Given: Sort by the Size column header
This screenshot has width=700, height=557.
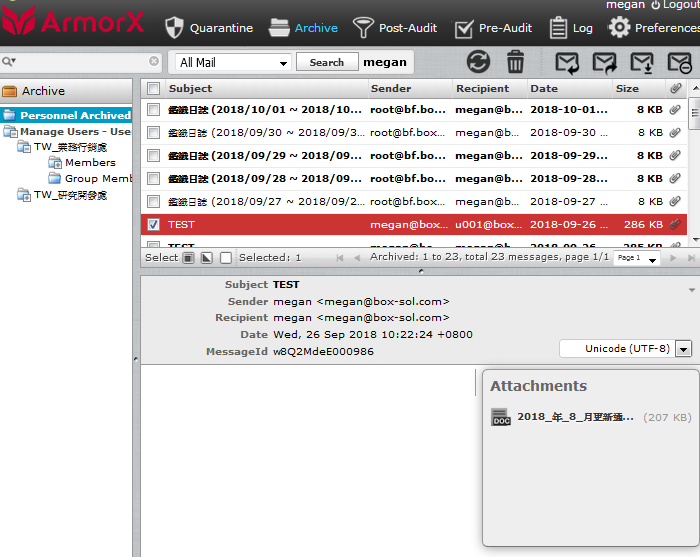Looking at the screenshot, I should pos(638,88).
